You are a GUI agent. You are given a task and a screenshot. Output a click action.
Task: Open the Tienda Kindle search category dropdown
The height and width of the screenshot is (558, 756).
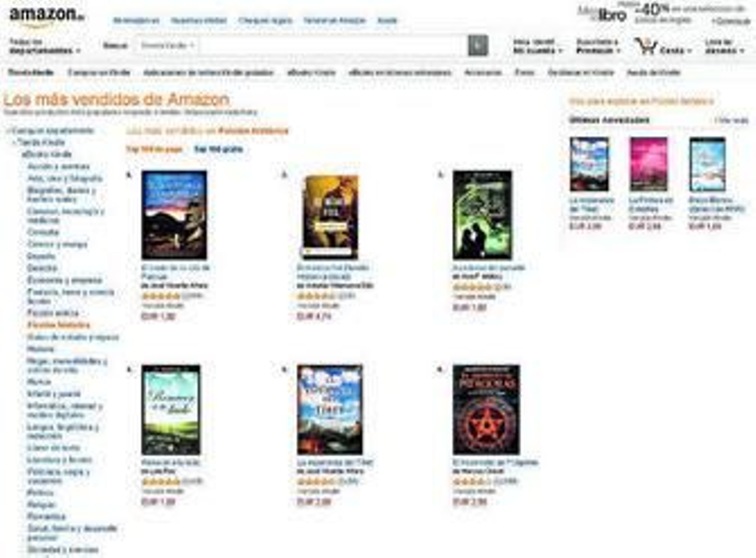(167, 46)
